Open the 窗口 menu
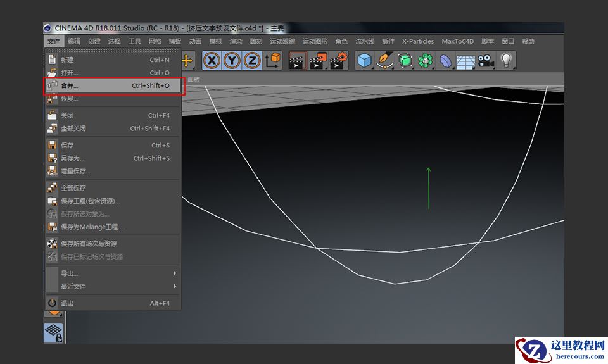608x364 pixels. 507,41
